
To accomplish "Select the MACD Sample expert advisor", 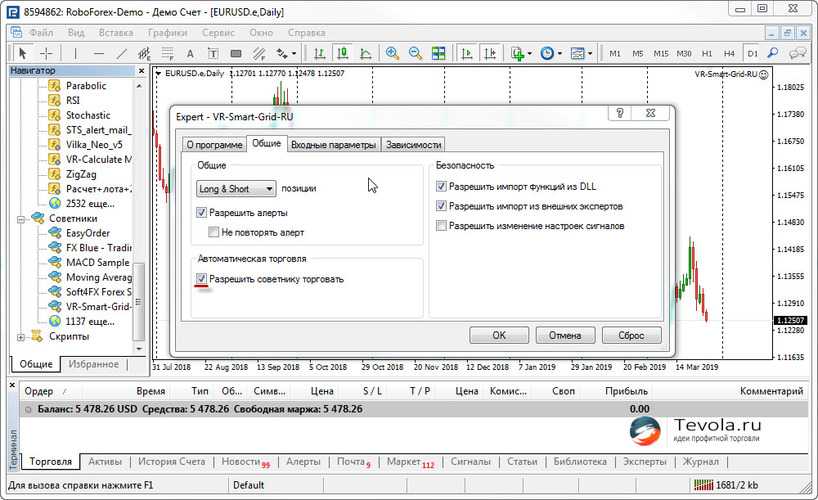I will point(98,262).
